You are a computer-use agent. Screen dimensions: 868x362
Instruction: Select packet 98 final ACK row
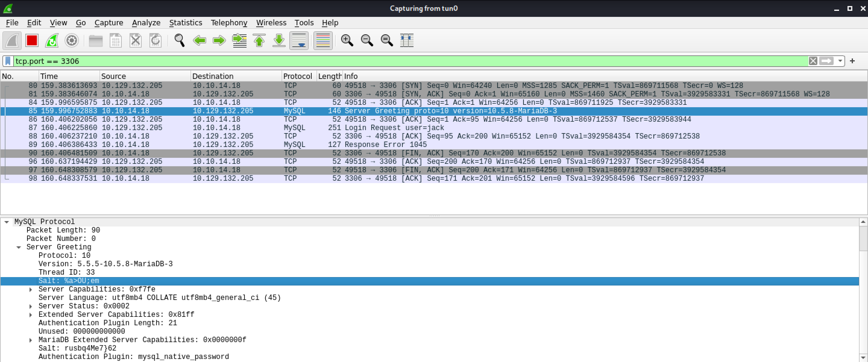(434, 178)
